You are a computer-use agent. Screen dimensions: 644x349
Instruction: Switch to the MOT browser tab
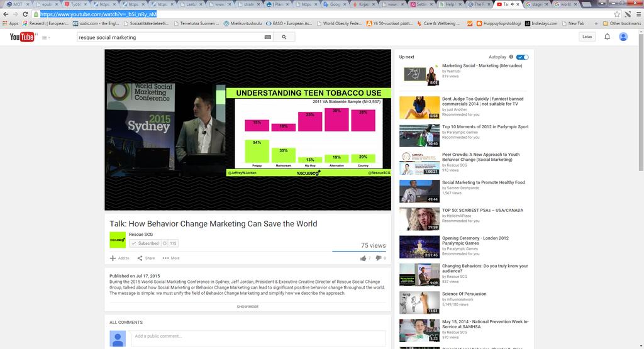[17, 4]
